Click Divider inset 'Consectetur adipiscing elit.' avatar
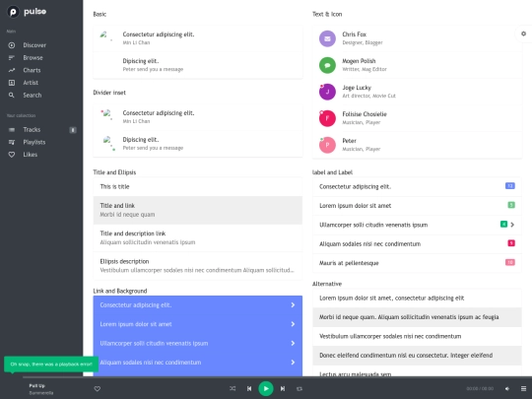 (x=107, y=113)
